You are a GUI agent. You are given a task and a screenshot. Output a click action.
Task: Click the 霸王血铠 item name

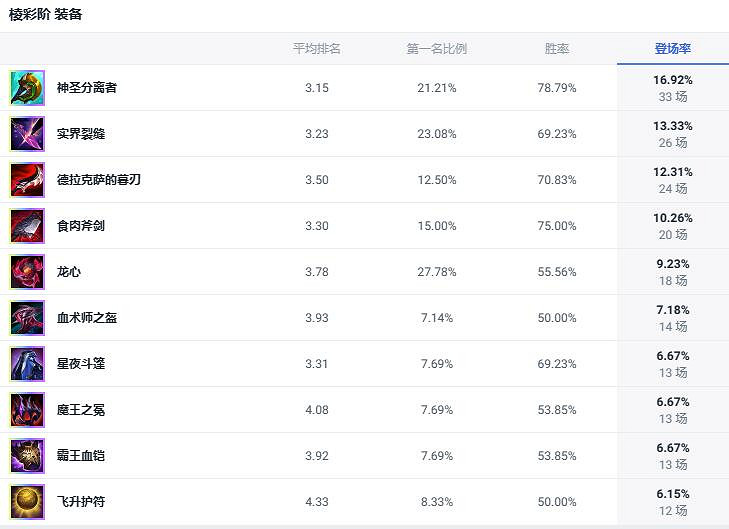click(80, 456)
